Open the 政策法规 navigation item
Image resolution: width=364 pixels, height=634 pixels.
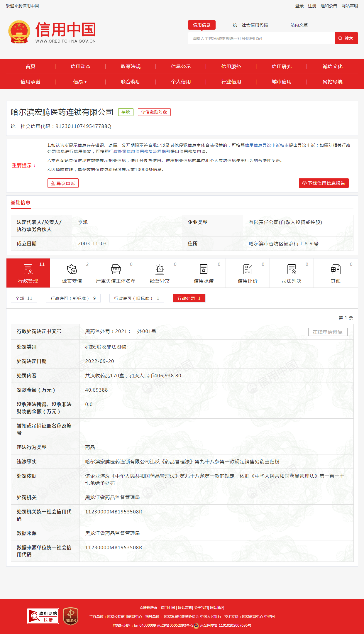click(x=131, y=66)
